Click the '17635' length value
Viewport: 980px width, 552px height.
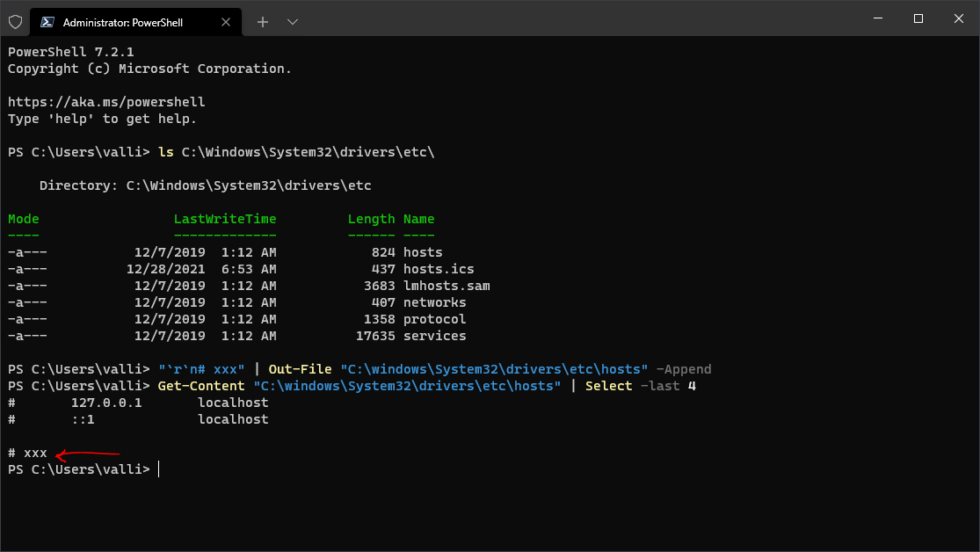(x=375, y=336)
